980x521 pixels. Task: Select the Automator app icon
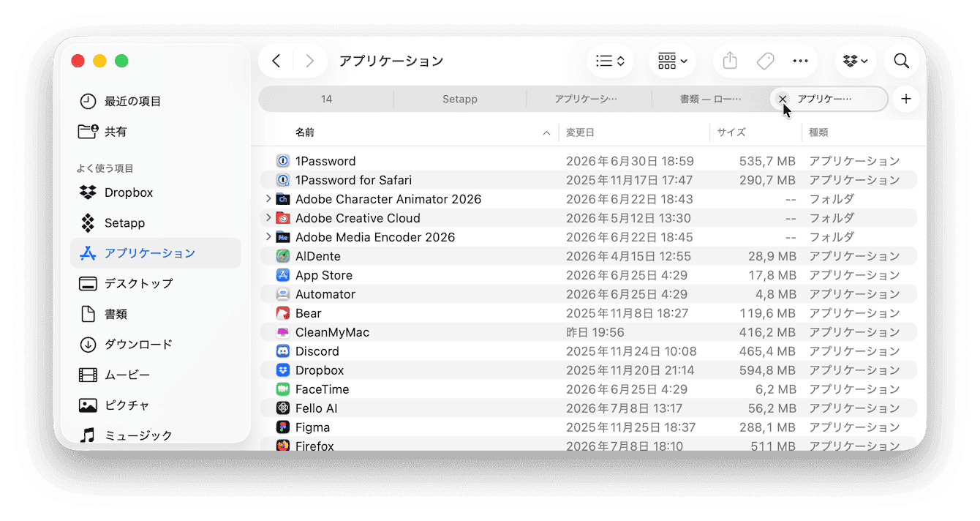click(283, 294)
